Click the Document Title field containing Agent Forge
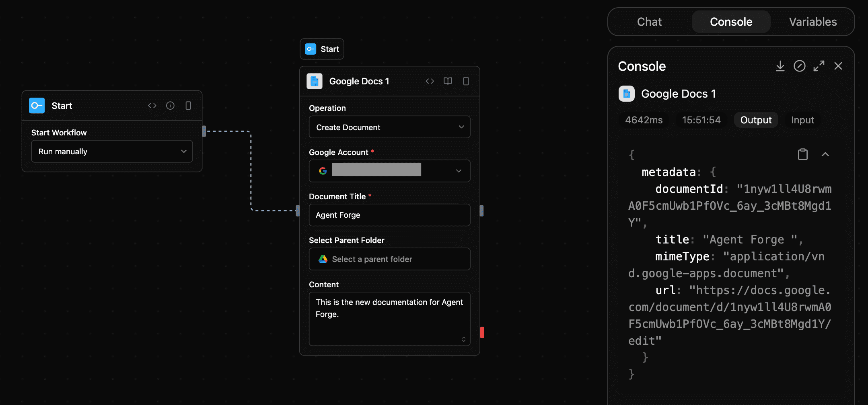Viewport: 868px width, 405px height. coord(389,215)
